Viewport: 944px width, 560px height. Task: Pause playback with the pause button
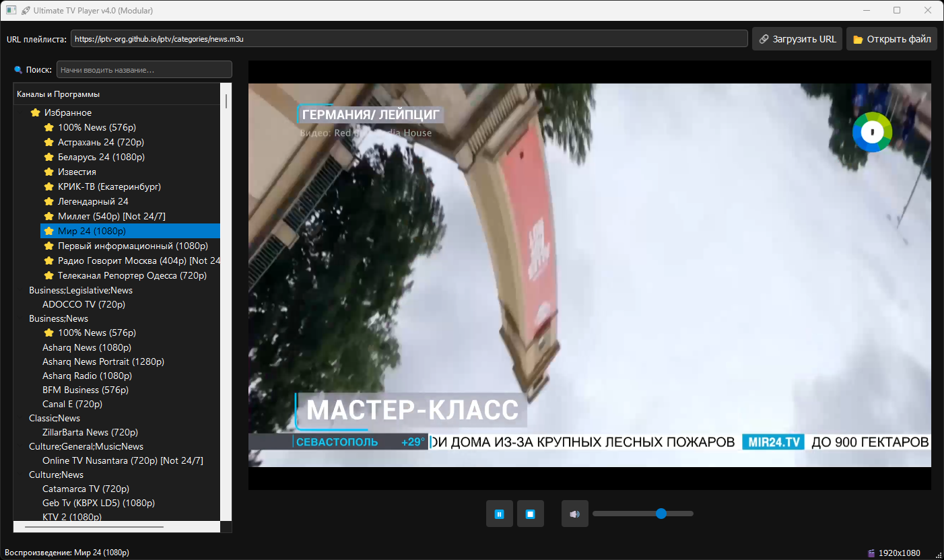[x=500, y=514]
